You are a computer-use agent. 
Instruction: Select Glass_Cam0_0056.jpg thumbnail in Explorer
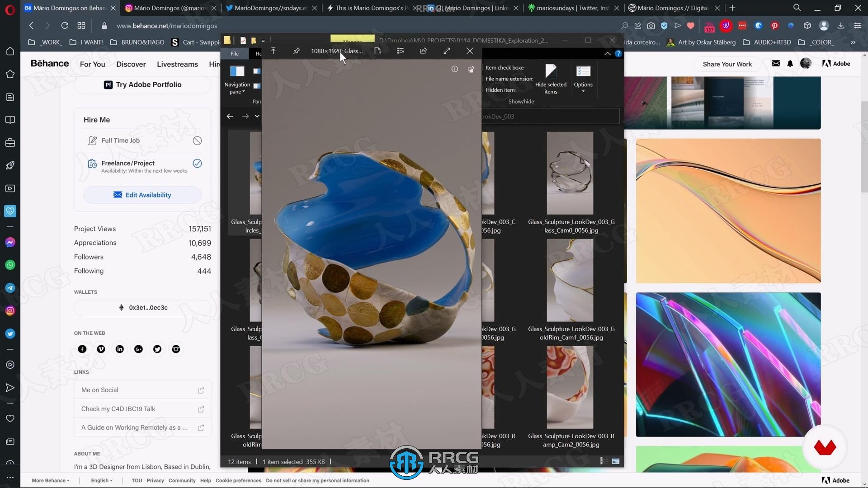pyautogui.click(x=570, y=174)
